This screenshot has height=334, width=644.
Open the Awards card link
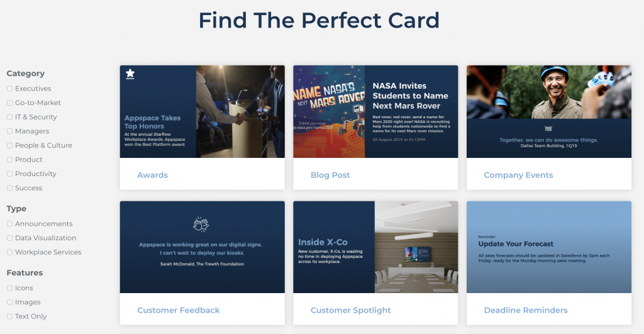coord(152,175)
